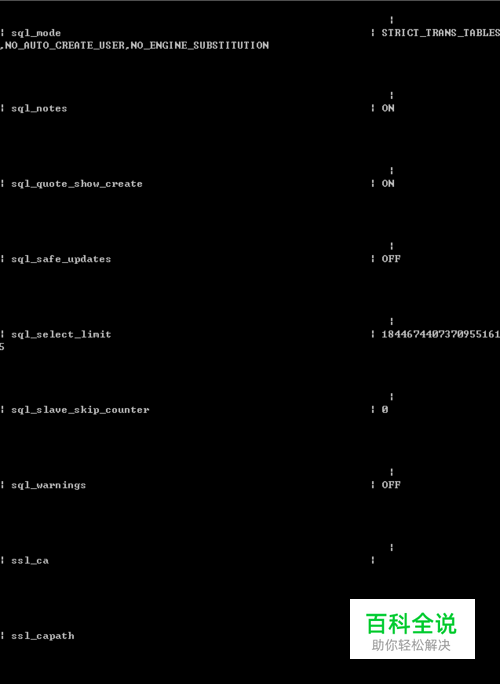500x684 pixels.
Task: Click the sql_mode variable name
Action: [36, 33]
